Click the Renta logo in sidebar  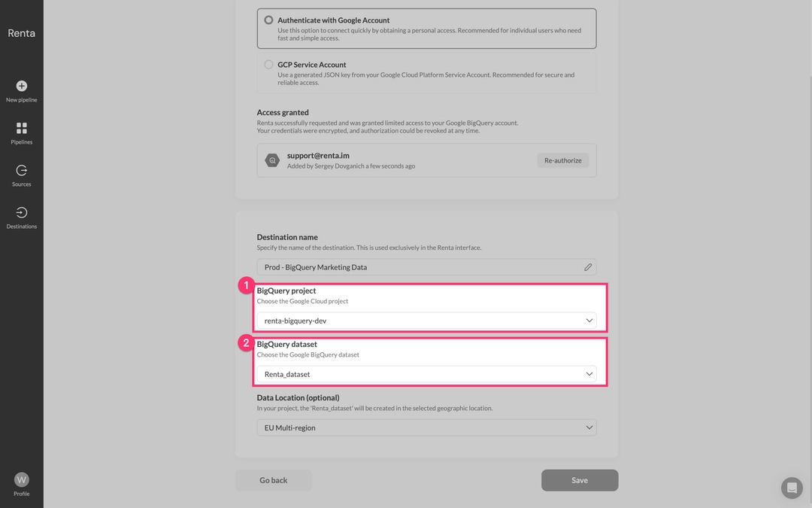pyautogui.click(x=21, y=33)
